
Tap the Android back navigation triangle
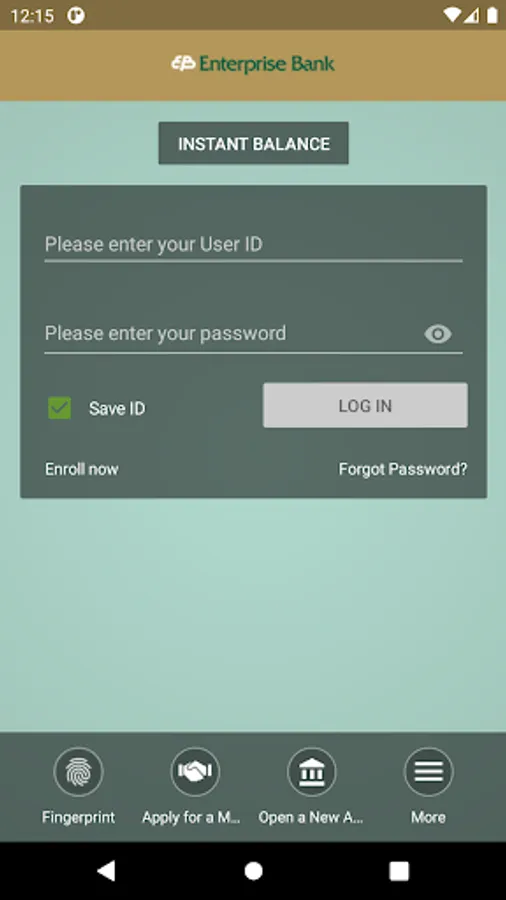click(106, 871)
